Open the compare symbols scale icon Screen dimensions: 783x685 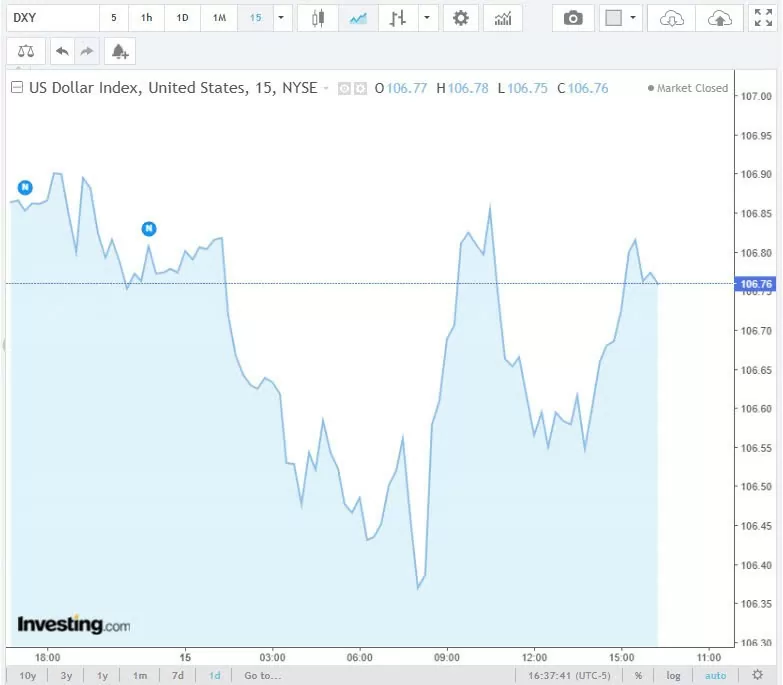pos(26,51)
